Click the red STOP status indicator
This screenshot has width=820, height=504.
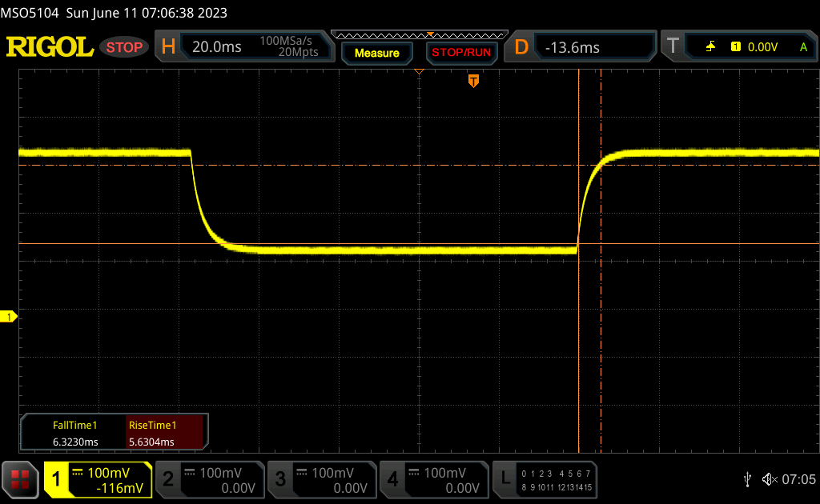click(x=124, y=47)
